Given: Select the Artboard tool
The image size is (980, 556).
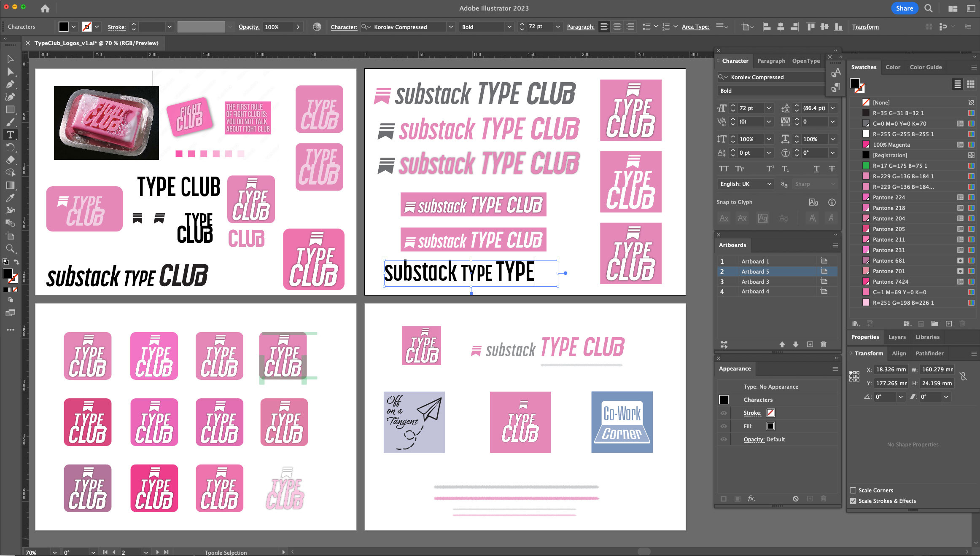Looking at the screenshot, I should pos(10,236).
